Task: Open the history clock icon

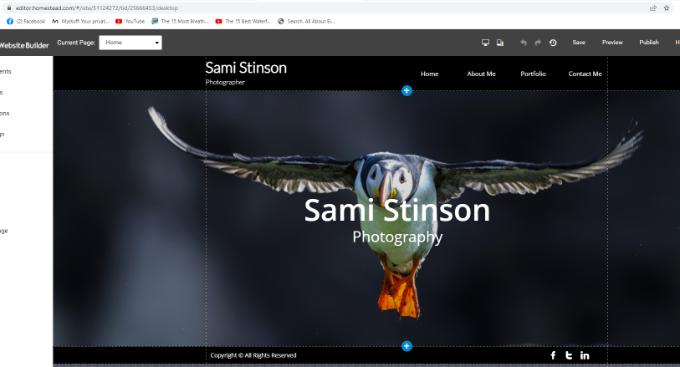Action: point(553,43)
